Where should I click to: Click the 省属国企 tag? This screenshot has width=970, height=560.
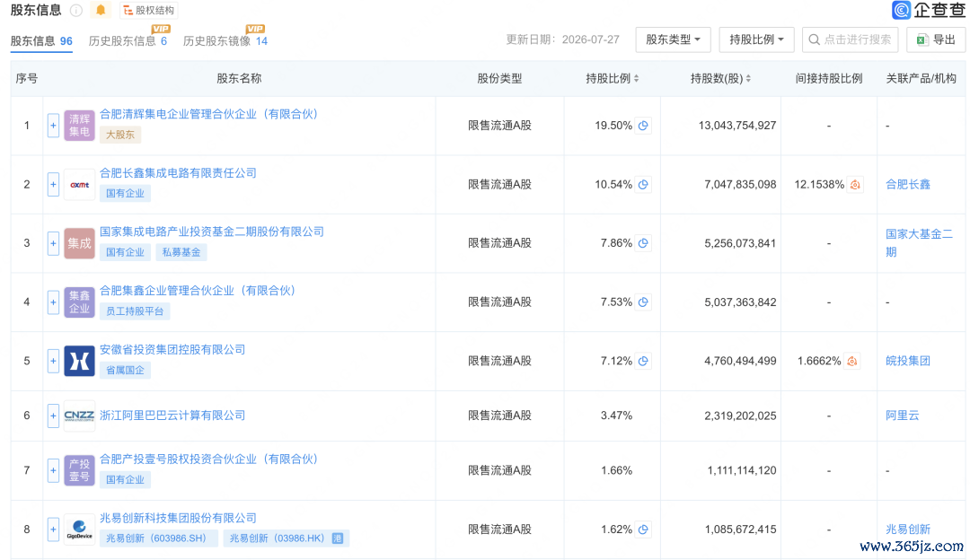(125, 371)
